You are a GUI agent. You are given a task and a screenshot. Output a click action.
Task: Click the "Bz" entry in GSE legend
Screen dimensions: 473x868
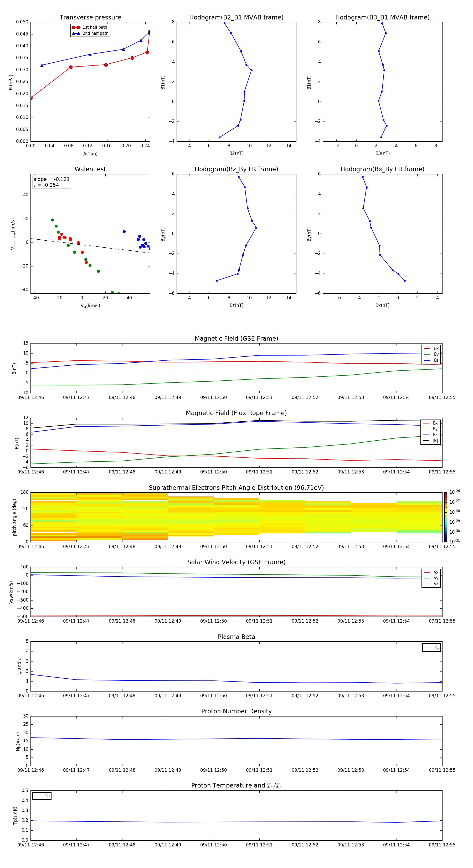pos(431,361)
